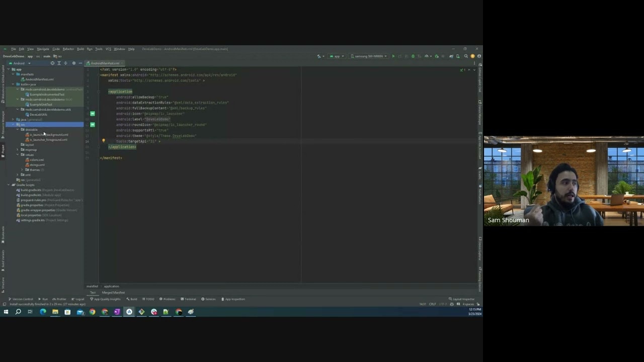Click the Search Everywhere magnifier icon
Image resolution: width=644 pixels, height=362 pixels.
click(x=466, y=56)
